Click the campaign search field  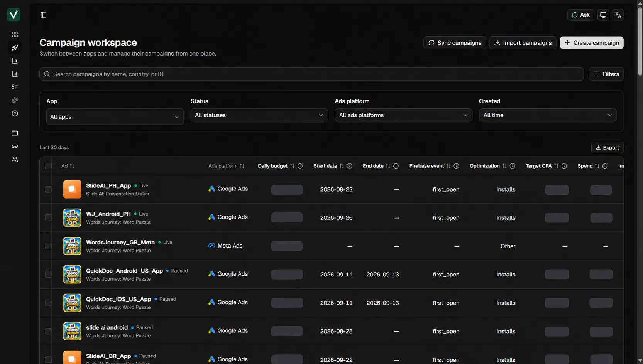(311, 74)
